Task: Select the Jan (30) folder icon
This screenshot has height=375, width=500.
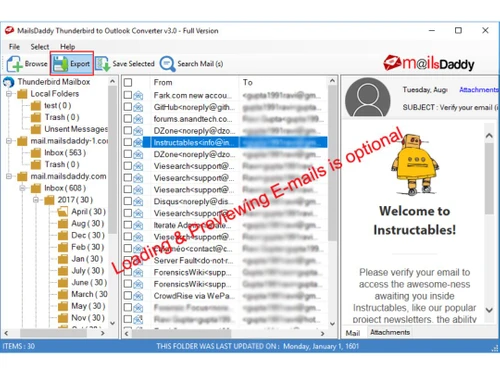Action: [63, 259]
